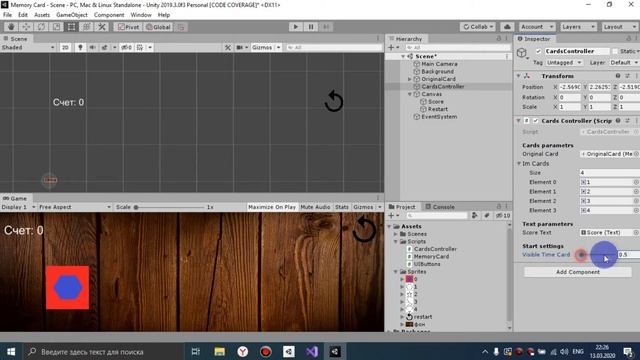The width and height of the screenshot is (640, 360).
Task: Select the Scale tool
Action: pos(56,27)
